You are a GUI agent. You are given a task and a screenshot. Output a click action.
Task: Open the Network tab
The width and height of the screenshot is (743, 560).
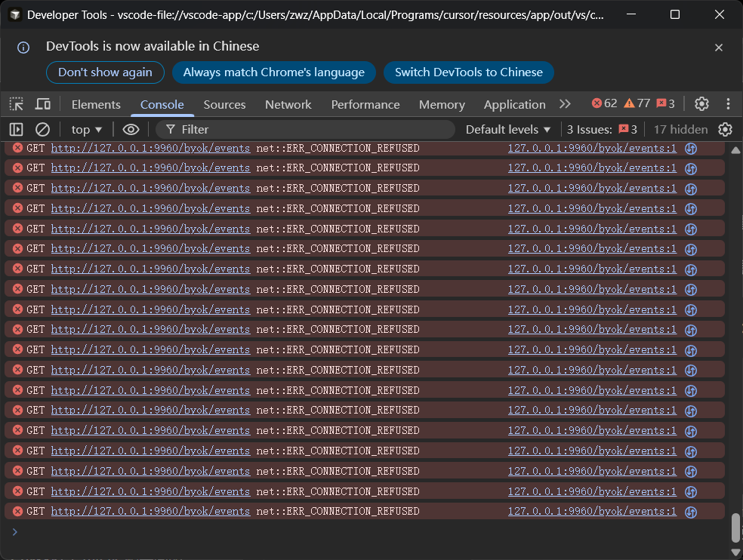point(288,104)
